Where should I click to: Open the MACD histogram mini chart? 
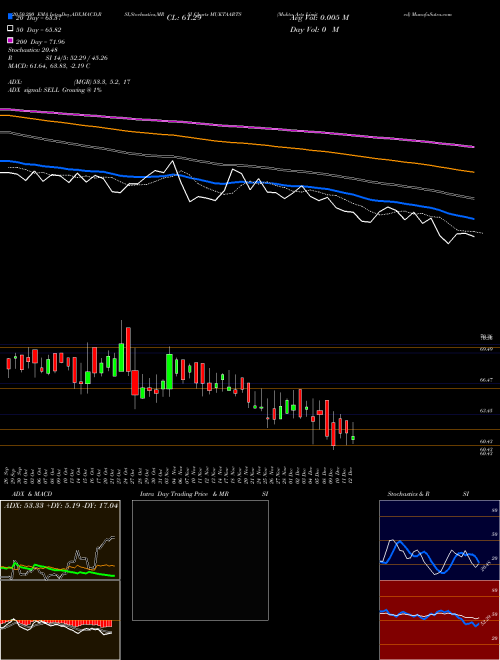(60, 620)
